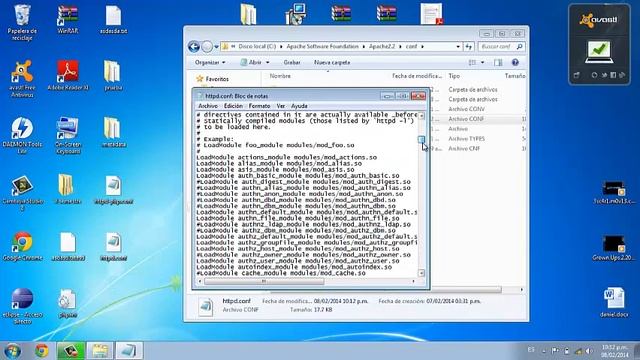Switch to Notepad via the taskbar button
The height and width of the screenshot is (360, 640).
click(129, 351)
